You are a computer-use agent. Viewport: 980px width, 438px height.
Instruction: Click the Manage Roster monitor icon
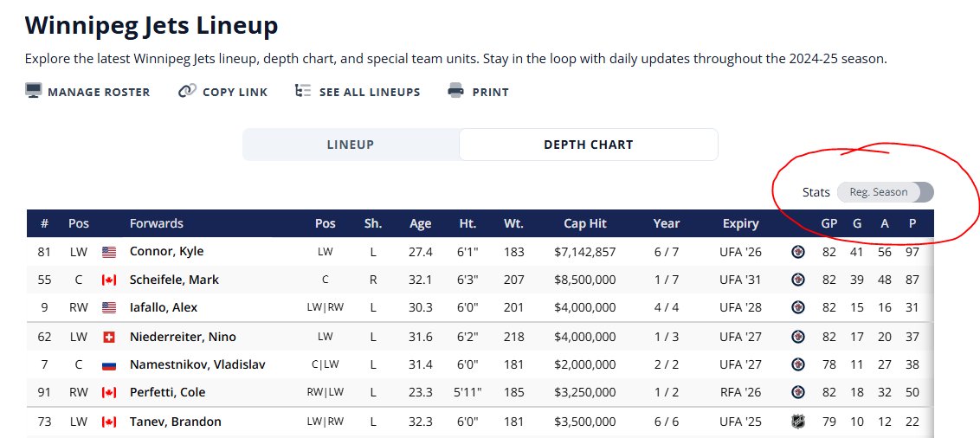pyautogui.click(x=34, y=91)
